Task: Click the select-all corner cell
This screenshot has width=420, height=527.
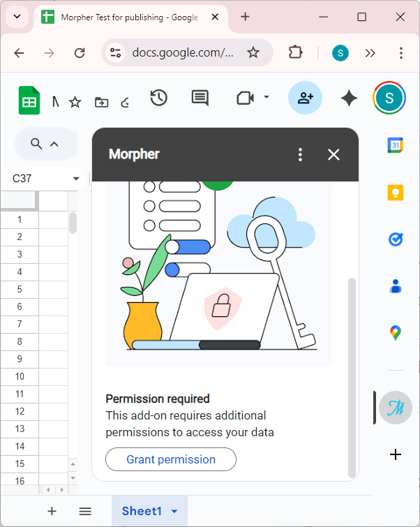Action: pos(20,200)
